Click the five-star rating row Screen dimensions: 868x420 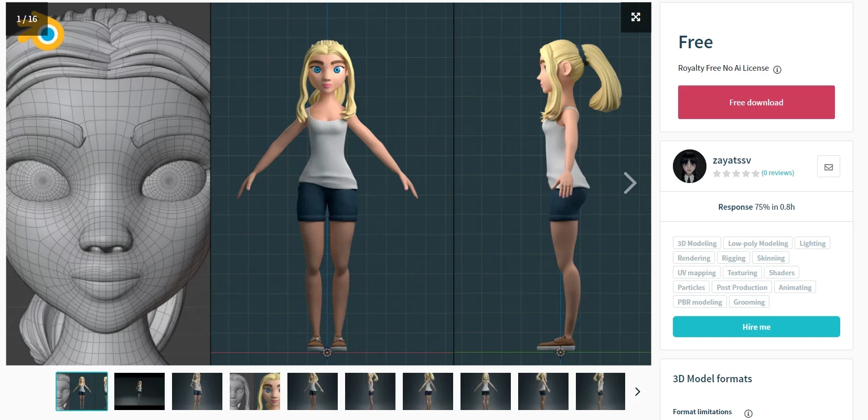click(x=736, y=173)
